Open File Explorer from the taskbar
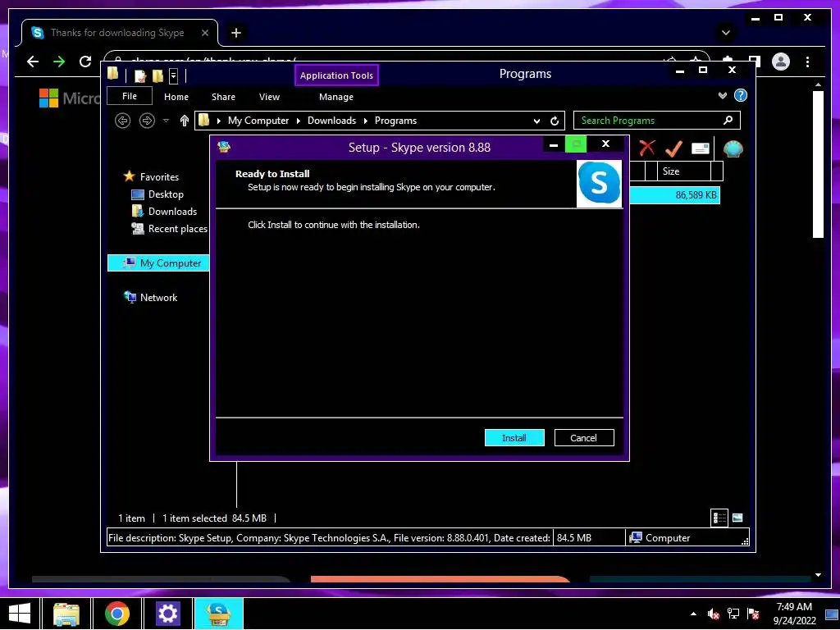 click(x=66, y=614)
